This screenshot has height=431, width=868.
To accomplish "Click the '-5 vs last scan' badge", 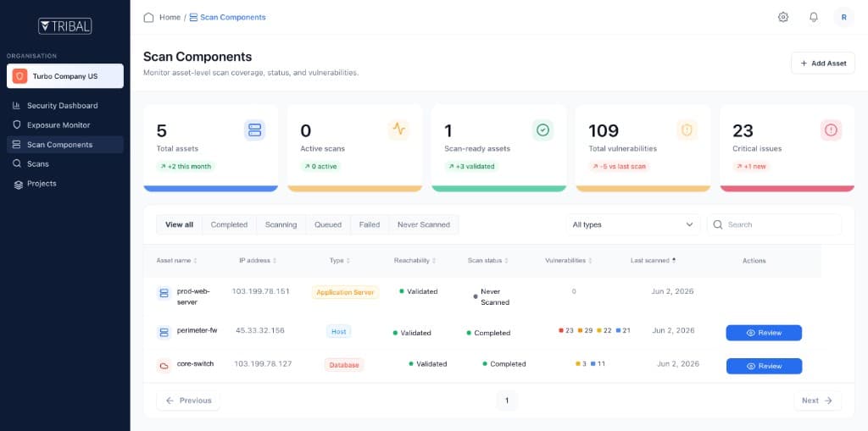I will click(x=618, y=166).
